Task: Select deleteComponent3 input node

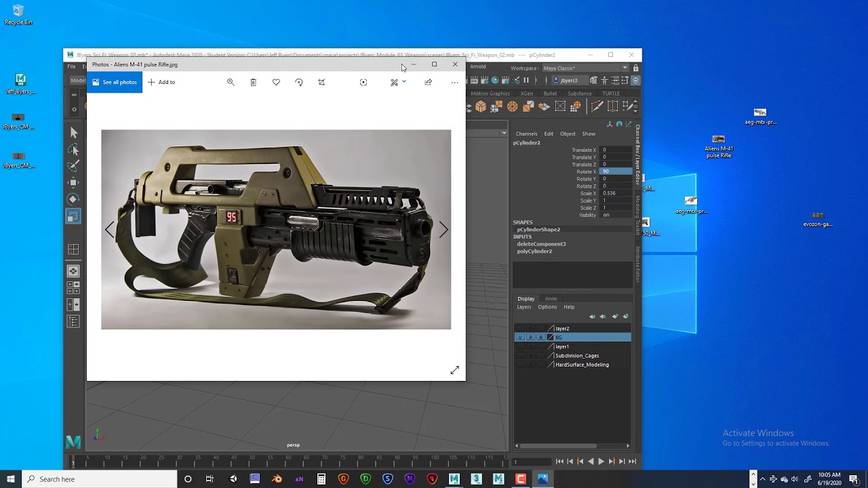Action: [541, 244]
